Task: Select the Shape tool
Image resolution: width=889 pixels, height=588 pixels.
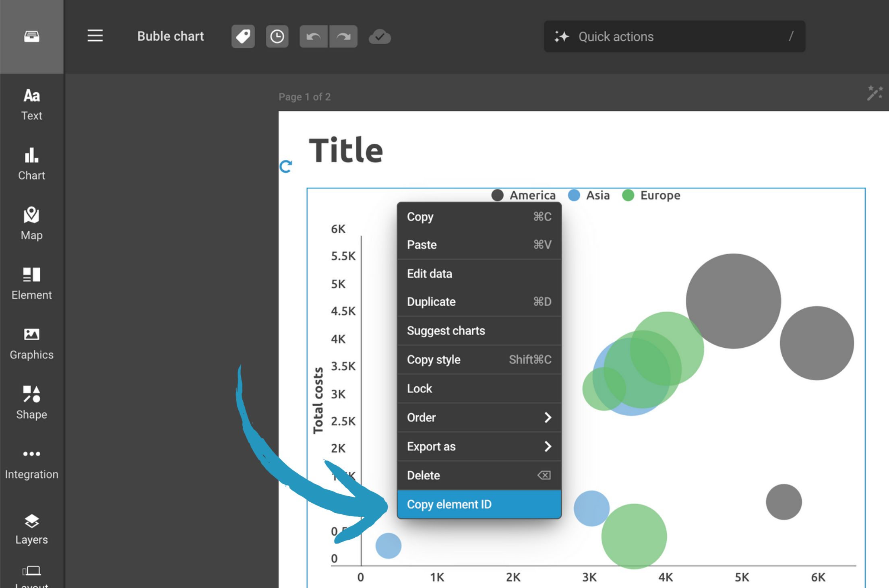Action: click(31, 401)
